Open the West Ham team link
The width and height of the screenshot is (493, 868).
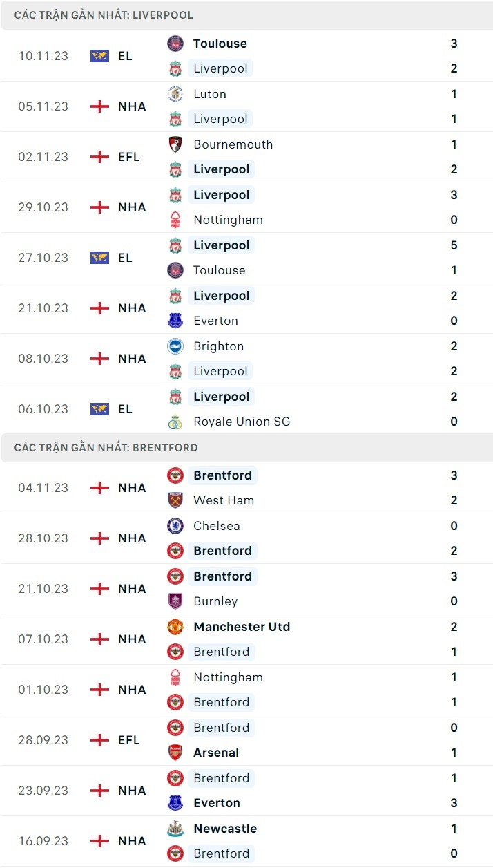[224, 500]
